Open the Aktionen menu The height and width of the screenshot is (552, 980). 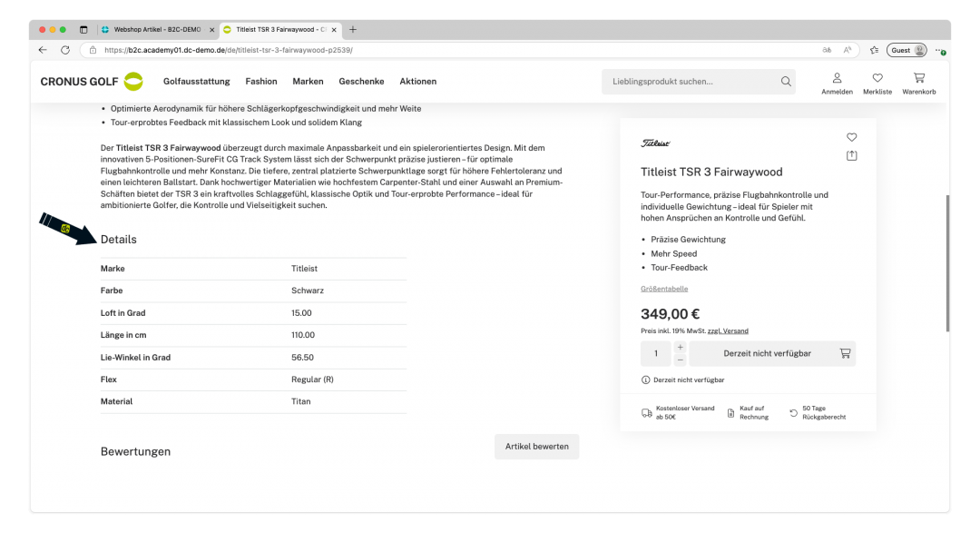click(418, 82)
